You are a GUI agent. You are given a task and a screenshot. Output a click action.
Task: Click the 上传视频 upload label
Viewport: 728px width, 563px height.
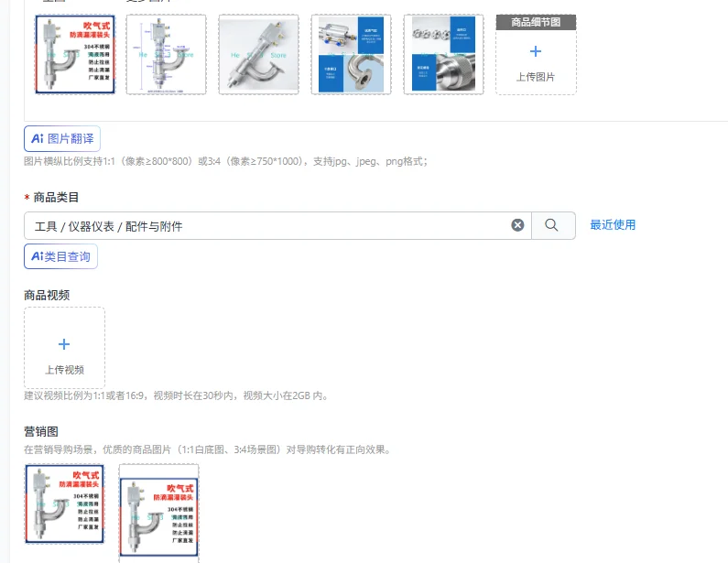pyautogui.click(x=64, y=370)
